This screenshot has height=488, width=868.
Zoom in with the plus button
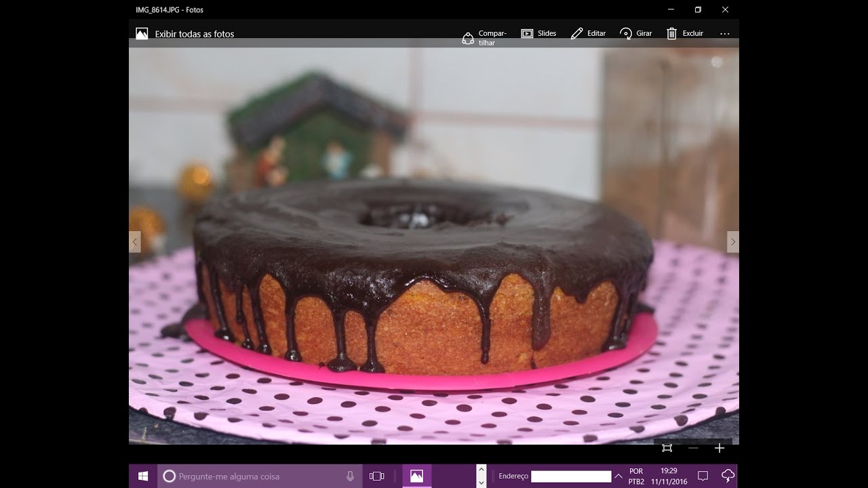719,448
